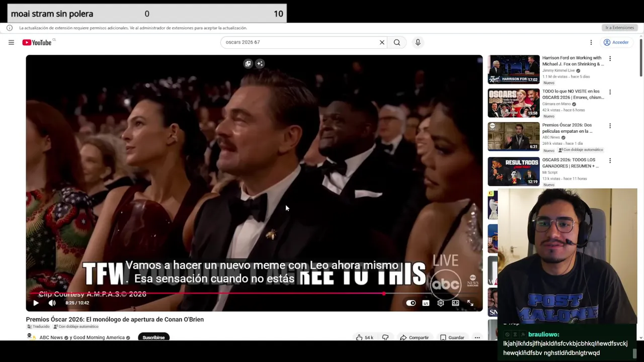644x362 pixels.
Task: Open the Harrison Ford video thumbnail
Action: (514, 69)
